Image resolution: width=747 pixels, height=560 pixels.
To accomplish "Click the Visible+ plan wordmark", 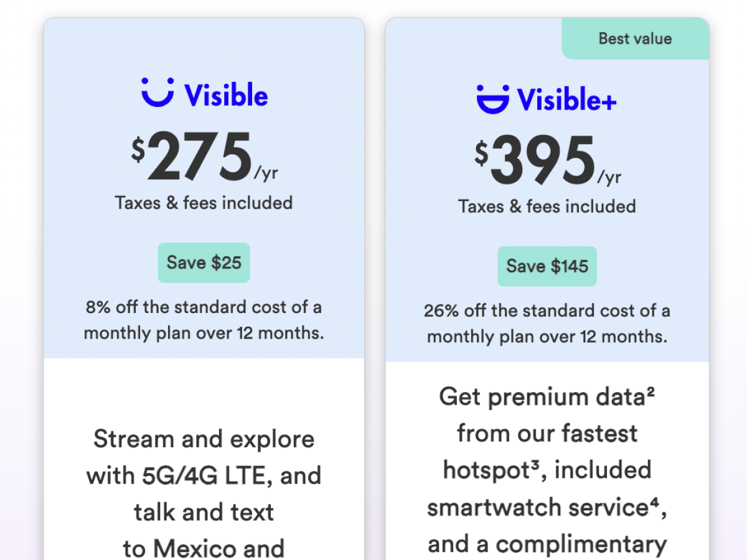I will click(566, 100).
